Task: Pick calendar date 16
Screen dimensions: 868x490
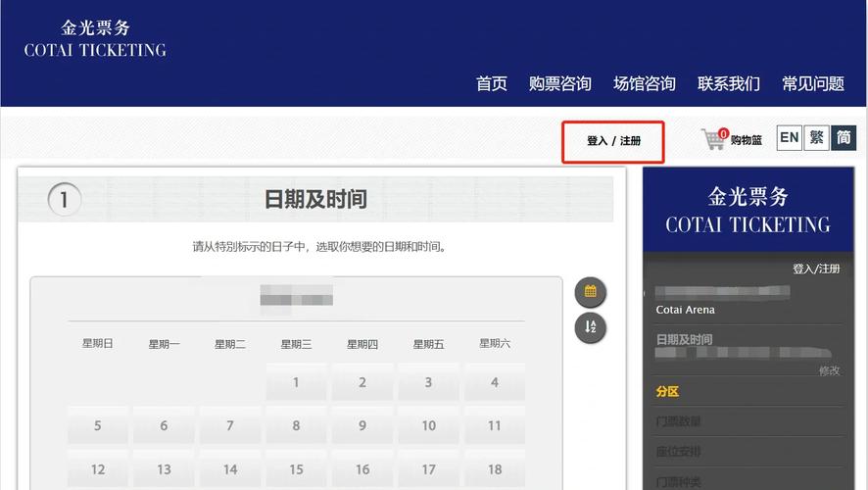Action: click(x=362, y=469)
